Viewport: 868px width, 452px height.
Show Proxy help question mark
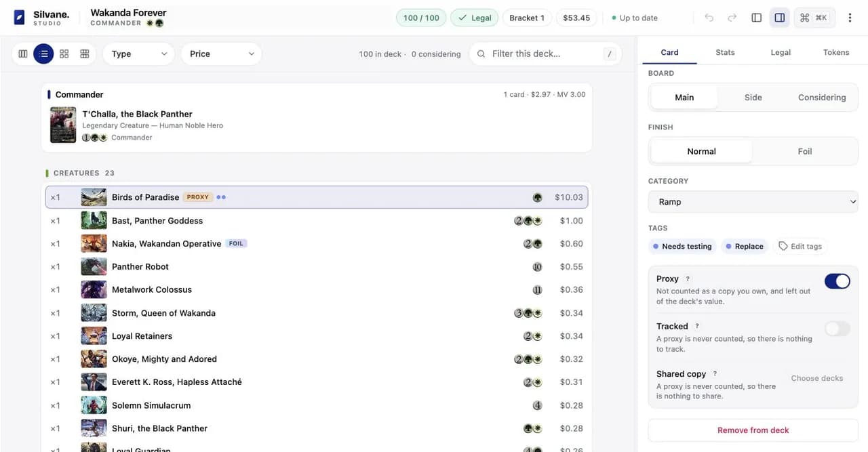pos(688,279)
